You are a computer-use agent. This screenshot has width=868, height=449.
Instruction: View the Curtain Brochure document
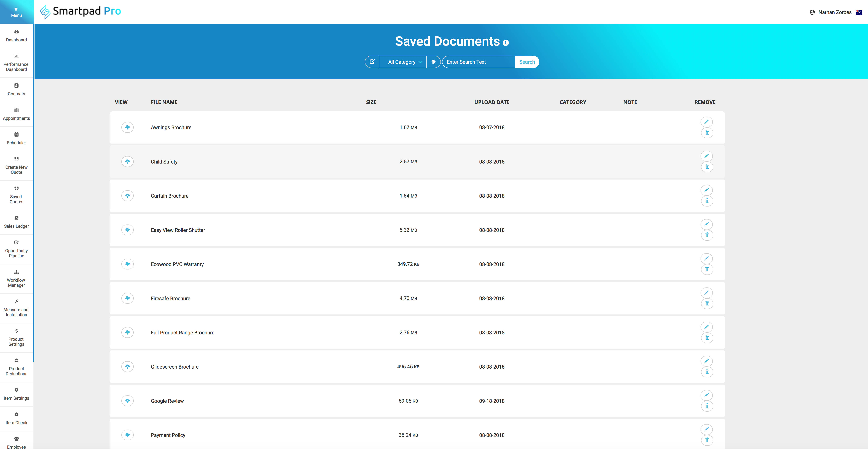pos(127,196)
